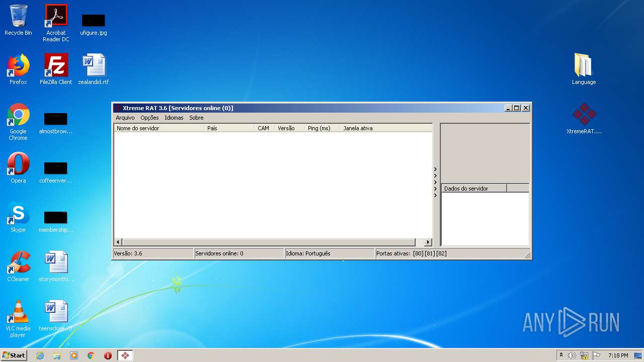Select the Recycle Bin desktop icon
The image size is (644, 362).
(x=18, y=20)
